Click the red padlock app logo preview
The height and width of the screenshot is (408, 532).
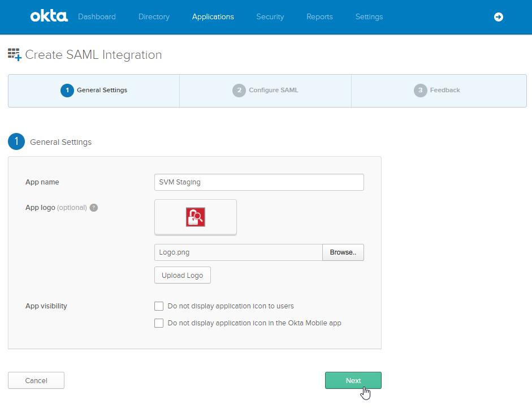pos(196,217)
